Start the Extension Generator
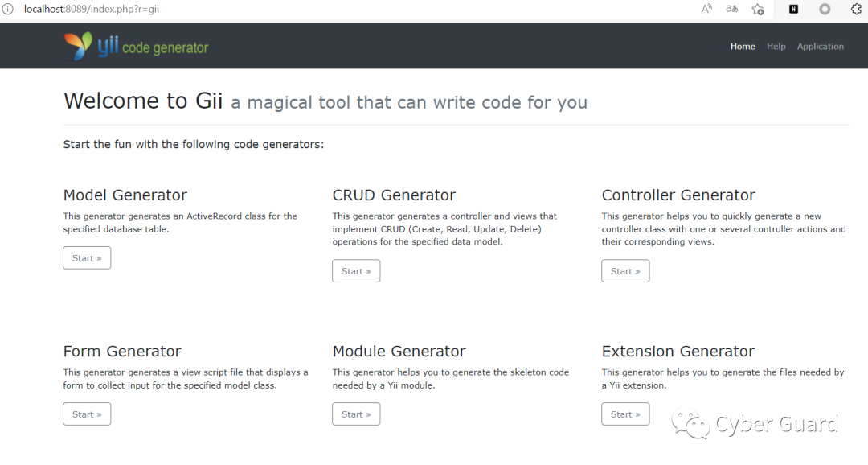This screenshot has height=465, width=868. tap(625, 414)
